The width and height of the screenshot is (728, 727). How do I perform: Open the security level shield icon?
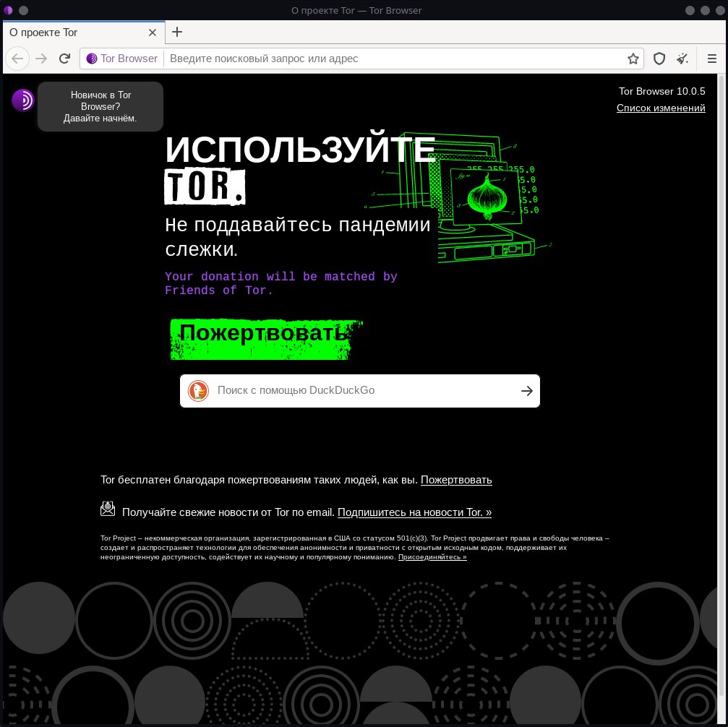[x=659, y=59]
